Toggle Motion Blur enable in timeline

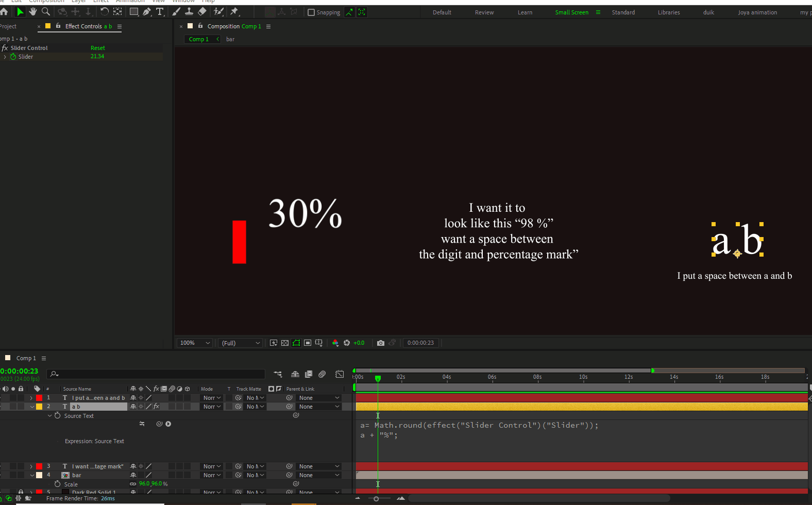(322, 374)
